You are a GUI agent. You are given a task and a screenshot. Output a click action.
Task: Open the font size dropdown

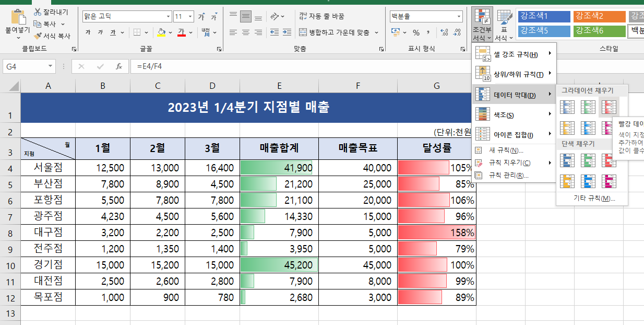(x=190, y=17)
